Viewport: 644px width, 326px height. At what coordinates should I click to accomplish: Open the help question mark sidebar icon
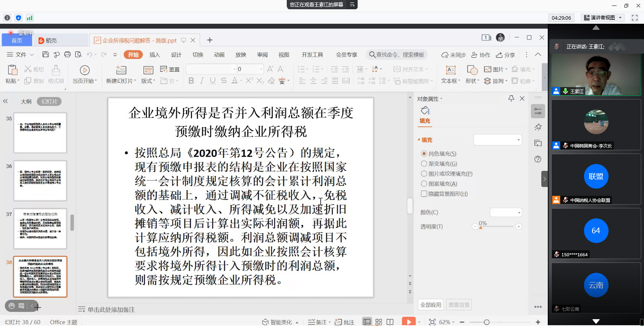(x=538, y=159)
